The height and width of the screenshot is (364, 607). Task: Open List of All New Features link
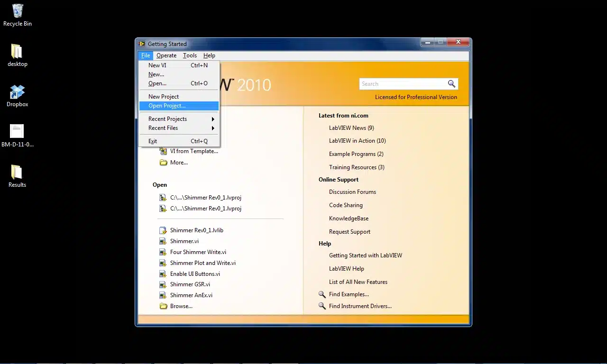coord(358,282)
